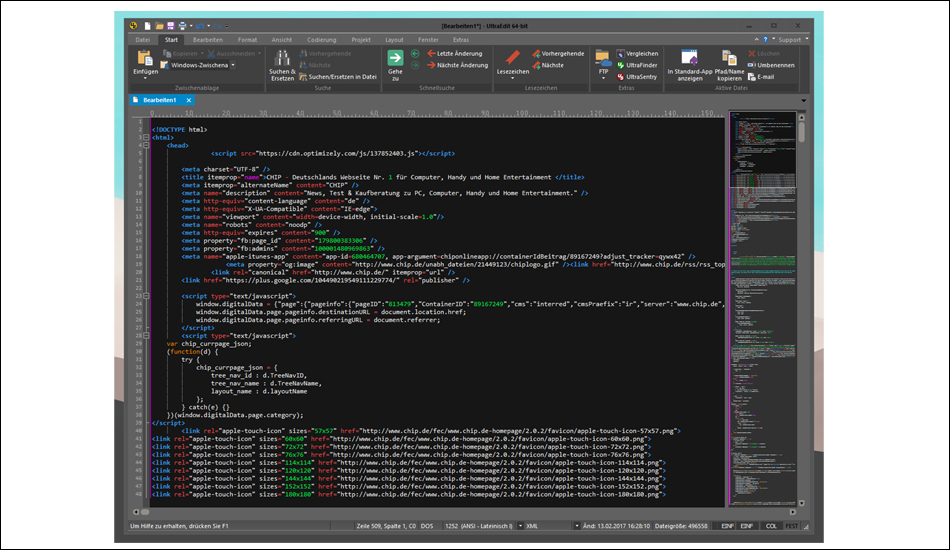Switch to the Extras ribbon tab
The image size is (950, 550).
(461, 40)
